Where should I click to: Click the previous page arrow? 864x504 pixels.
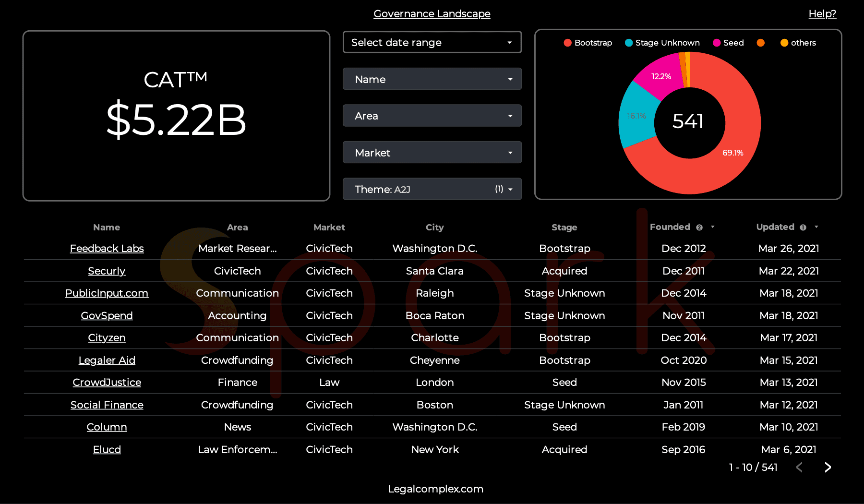(799, 468)
